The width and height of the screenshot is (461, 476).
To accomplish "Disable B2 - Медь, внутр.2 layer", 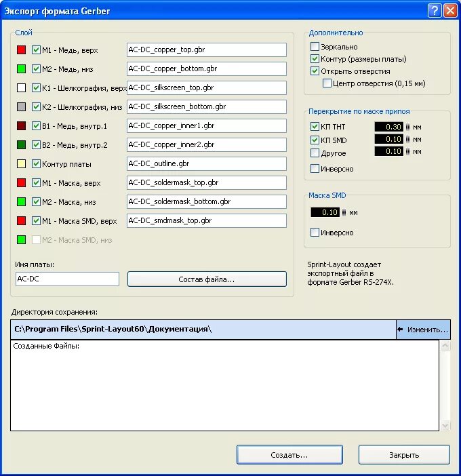I will pos(36,145).
